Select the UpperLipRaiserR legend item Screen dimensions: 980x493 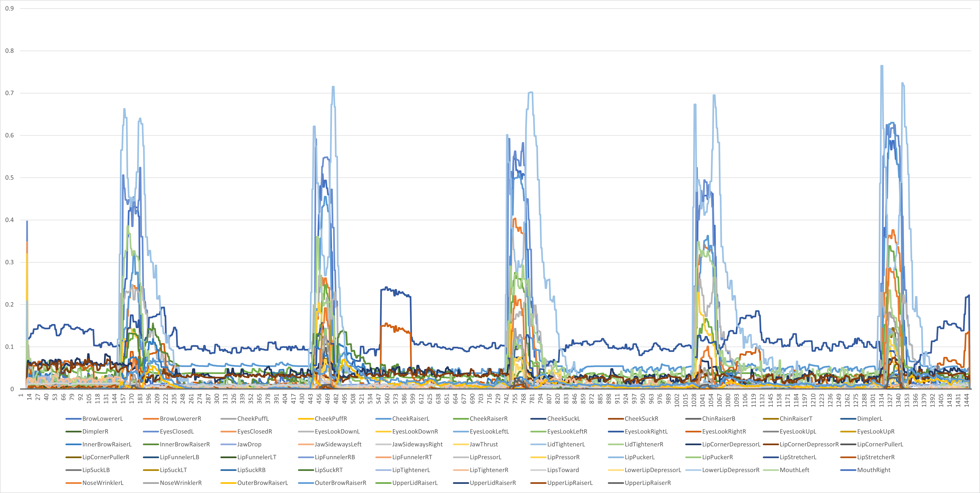click(x=648, y=483)
